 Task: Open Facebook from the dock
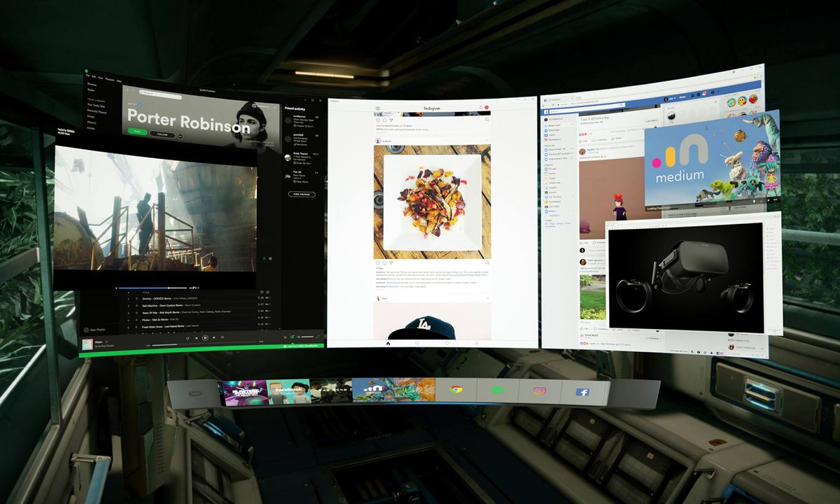tap(582, 391)
